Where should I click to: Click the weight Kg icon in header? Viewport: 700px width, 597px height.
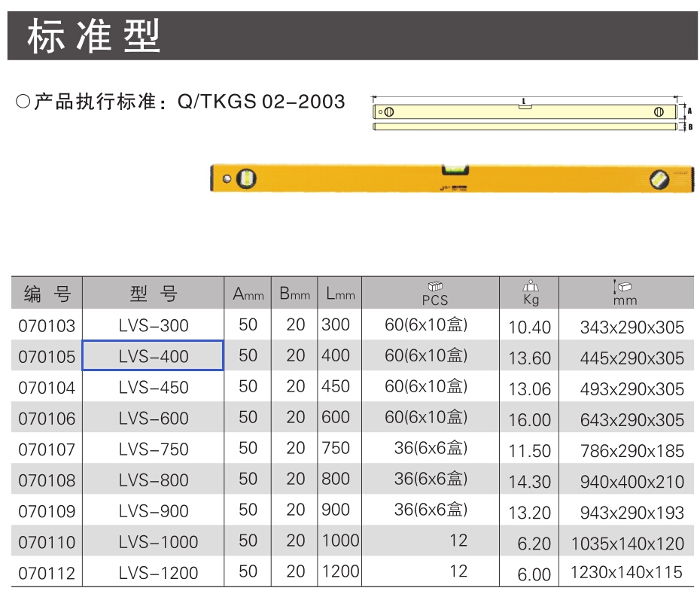(531, 286)
